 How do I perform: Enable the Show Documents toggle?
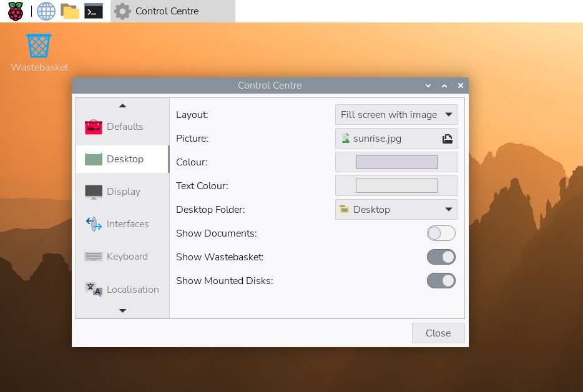point(441,233)
